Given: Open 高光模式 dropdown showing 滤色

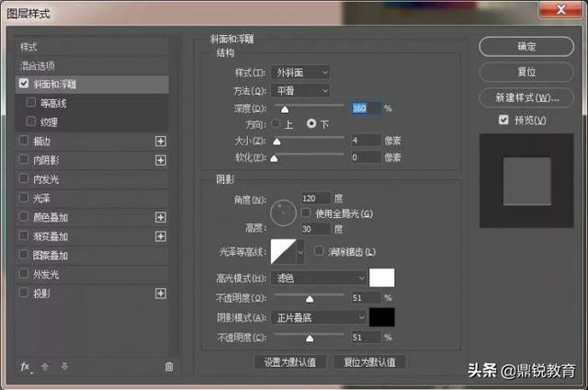Looking at the screenshot, I should tap(319, 278).
